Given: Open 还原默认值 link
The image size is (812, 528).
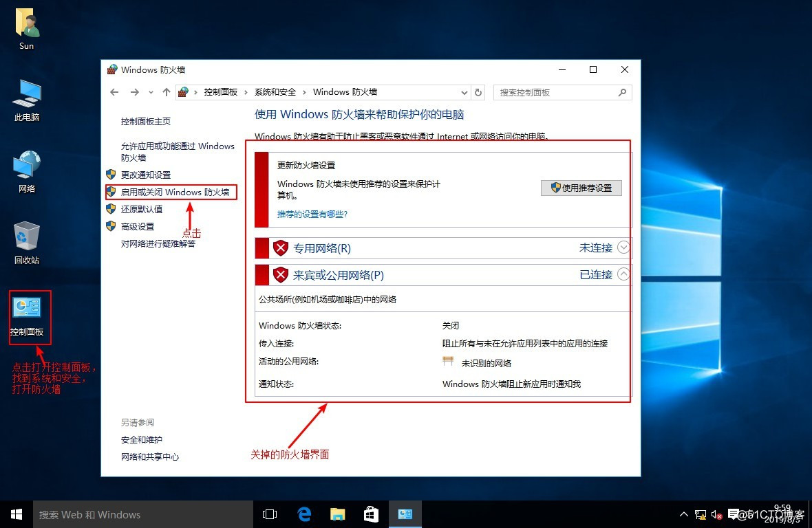Looking at the screenshot, I should pos(141,210).
